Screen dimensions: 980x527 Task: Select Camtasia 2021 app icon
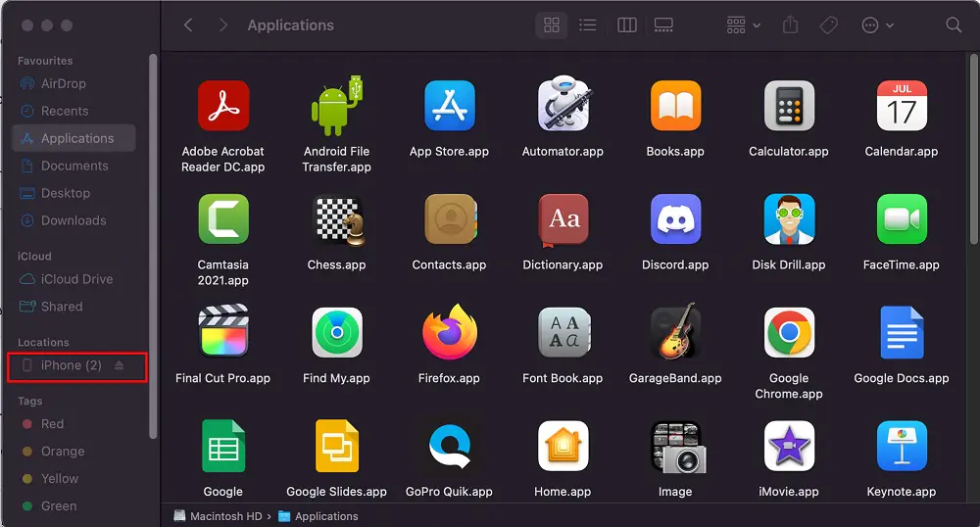click(x=223, y=218)
